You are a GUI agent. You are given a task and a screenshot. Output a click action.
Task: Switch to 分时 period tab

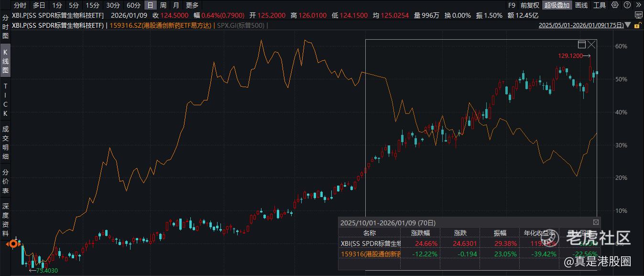20,5
